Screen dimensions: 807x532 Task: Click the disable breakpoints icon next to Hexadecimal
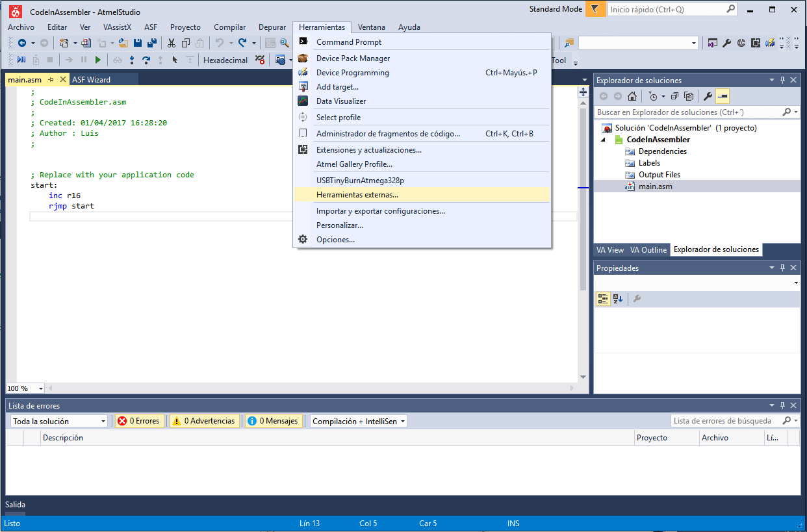(x=260, y=60)
